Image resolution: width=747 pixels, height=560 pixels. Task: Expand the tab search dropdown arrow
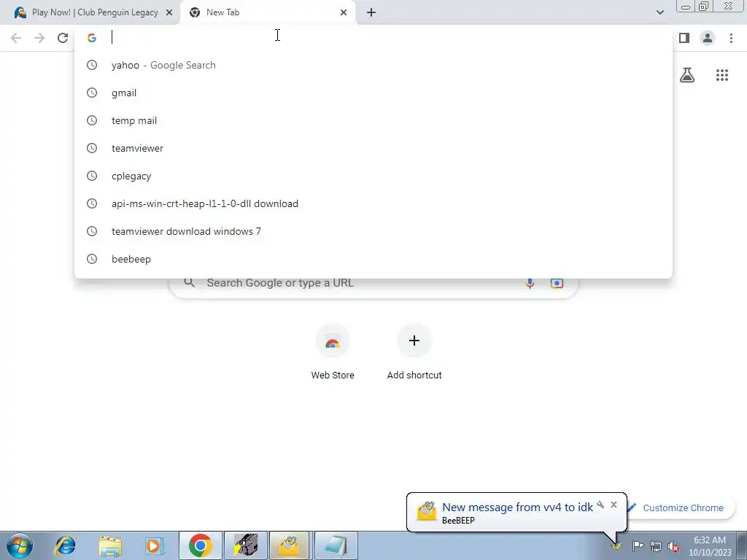pos(659,12)
